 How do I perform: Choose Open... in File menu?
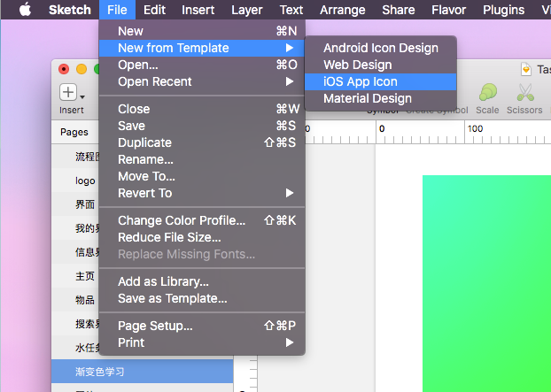tap(202, 65)
